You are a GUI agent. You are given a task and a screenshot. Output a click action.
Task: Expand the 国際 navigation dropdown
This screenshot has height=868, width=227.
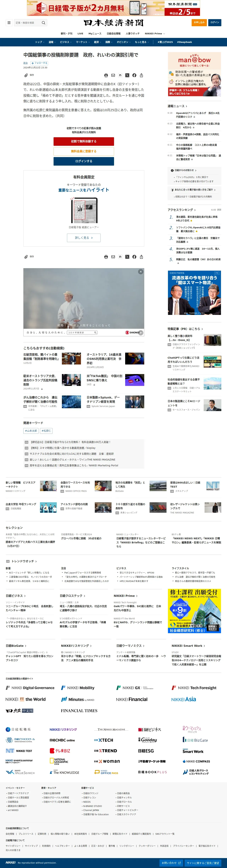click(x=109, y=42)
